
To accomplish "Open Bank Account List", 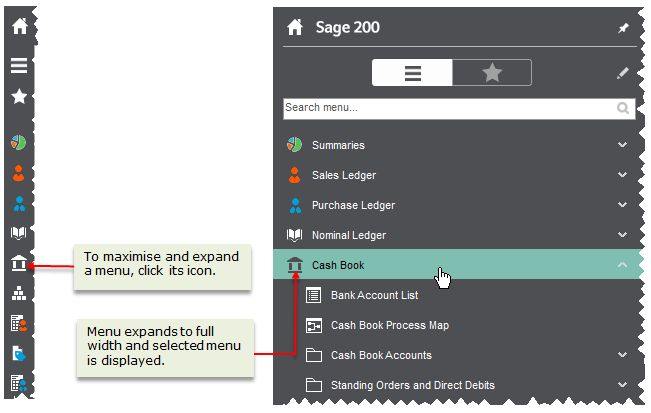I will point(374,296).
